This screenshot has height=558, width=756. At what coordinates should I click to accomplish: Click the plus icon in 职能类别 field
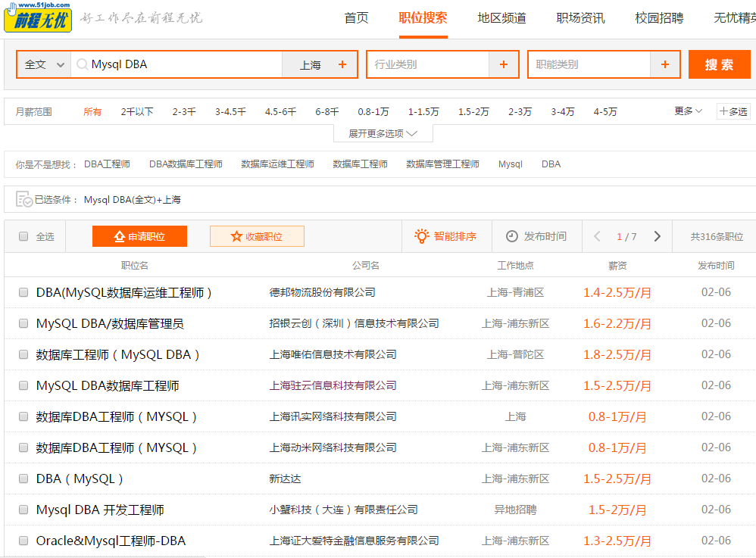coord(665,64)
